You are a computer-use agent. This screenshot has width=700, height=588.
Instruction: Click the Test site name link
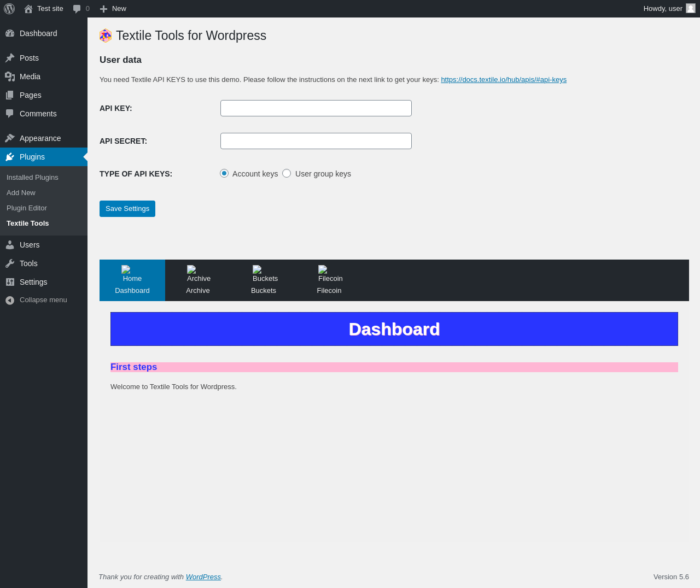50,9
